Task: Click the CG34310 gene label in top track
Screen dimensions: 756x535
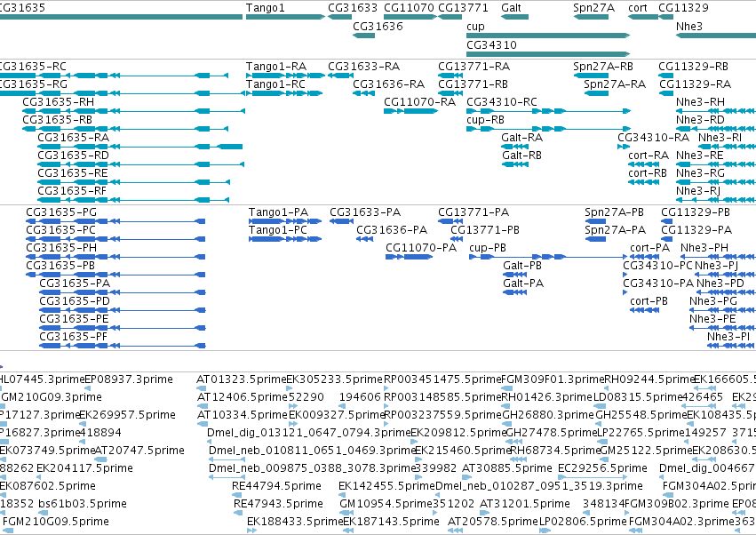Action: click(x=491, y=44)
